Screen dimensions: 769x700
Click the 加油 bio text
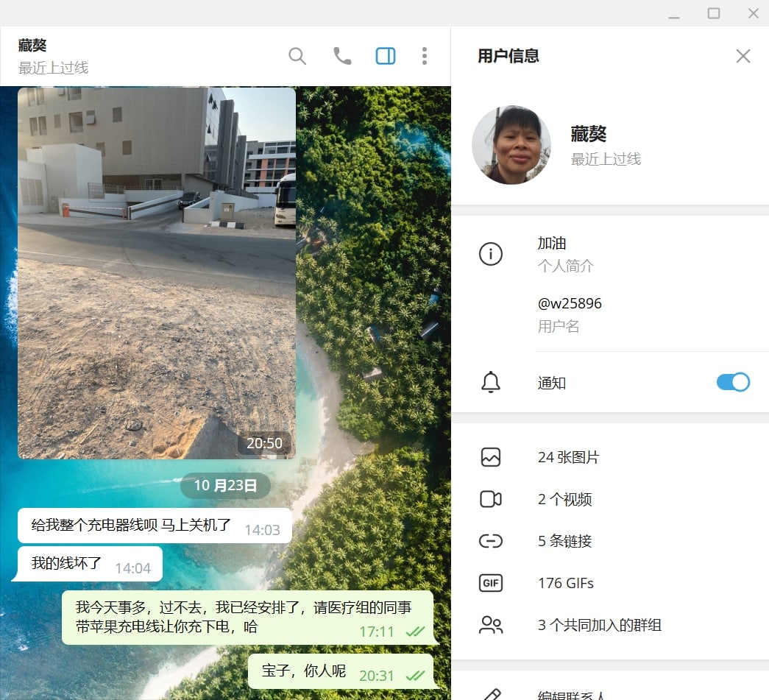click(552, 244)
